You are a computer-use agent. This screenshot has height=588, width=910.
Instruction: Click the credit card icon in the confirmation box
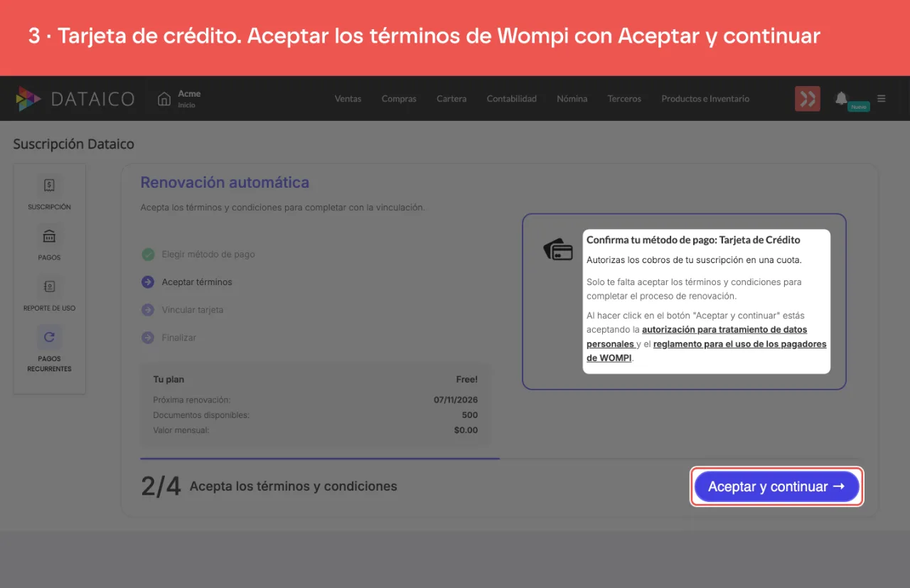(x=558, y=250)
